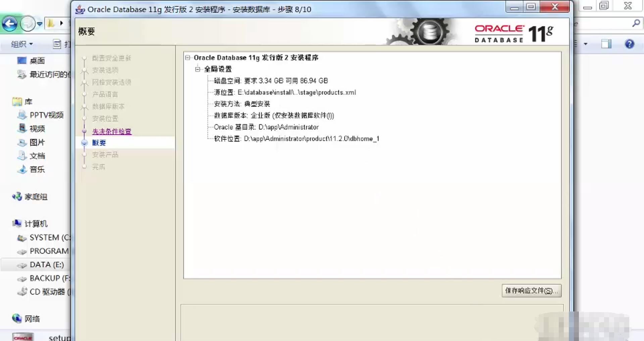Click the 保存响应文件(S) button
This screenshot has width=644, height=341.
[x=531, y=291]
